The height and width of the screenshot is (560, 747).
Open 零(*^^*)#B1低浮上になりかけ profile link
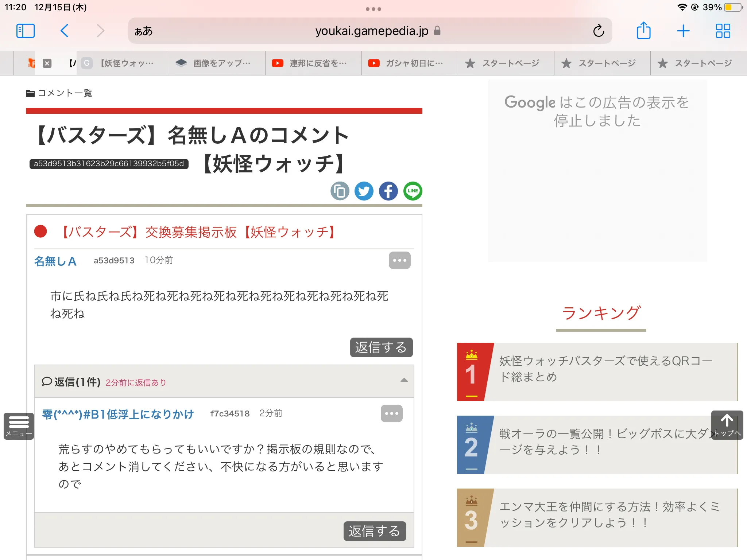(x=118, y=414)
